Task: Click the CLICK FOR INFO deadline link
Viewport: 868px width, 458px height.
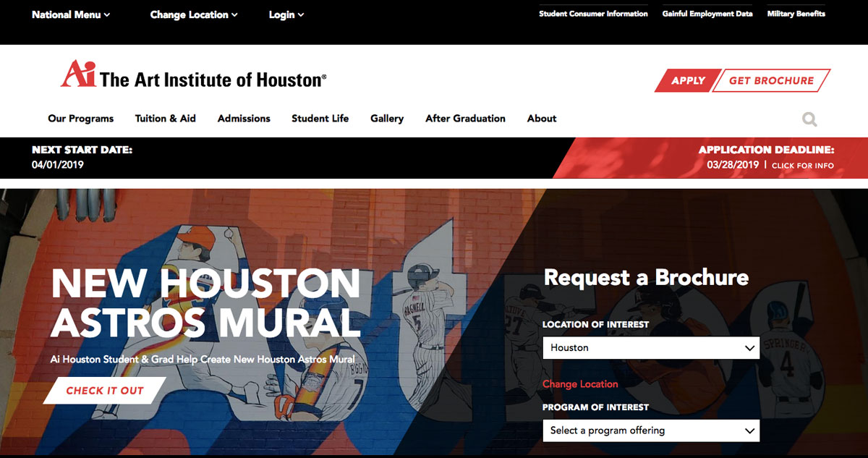Action: pos(803,166)
